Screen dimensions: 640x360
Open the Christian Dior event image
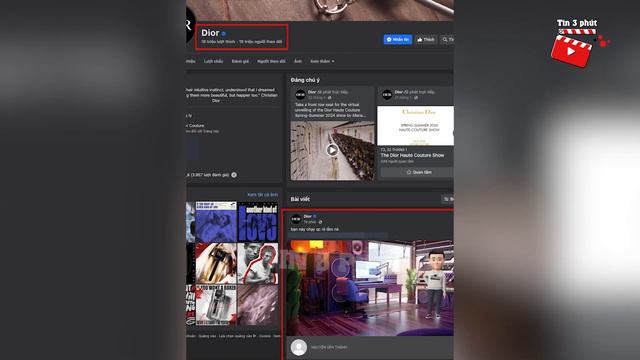(x=415, y=125)
